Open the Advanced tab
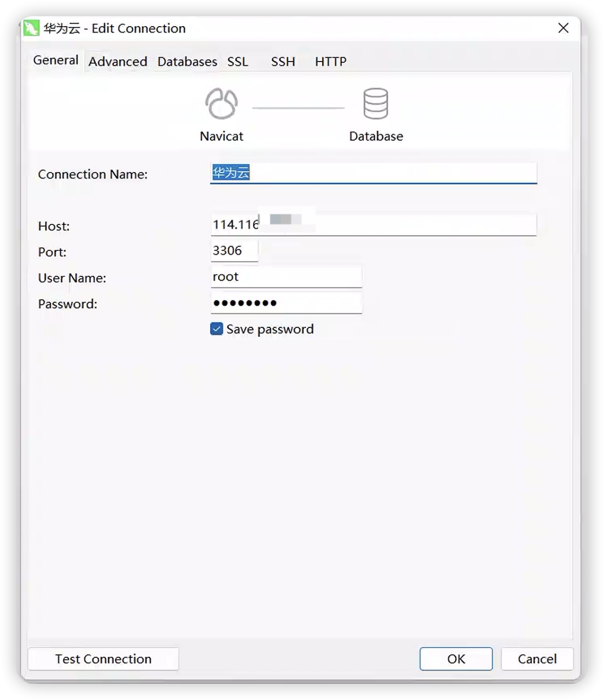This screenshot has height=700, width=604. pyautogui.click(x=117, y=62)
